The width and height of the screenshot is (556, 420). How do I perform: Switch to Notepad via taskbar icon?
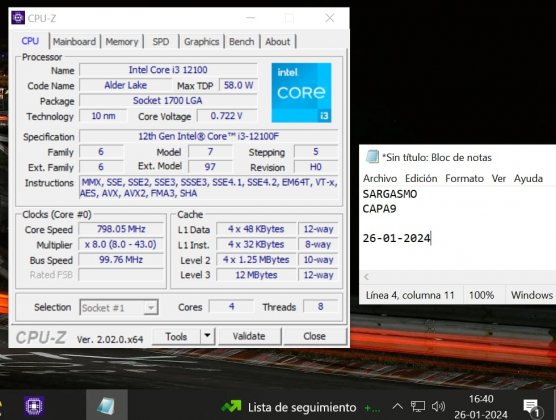tap(106, 406)
